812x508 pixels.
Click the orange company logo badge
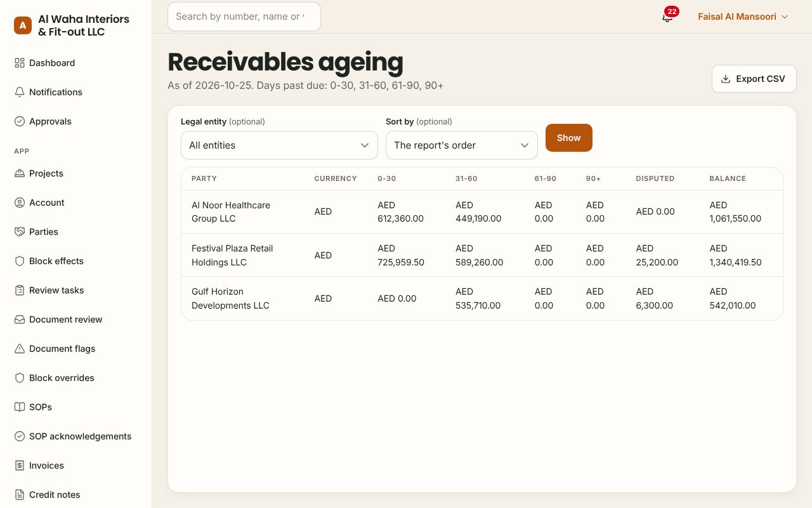(23, 25)
